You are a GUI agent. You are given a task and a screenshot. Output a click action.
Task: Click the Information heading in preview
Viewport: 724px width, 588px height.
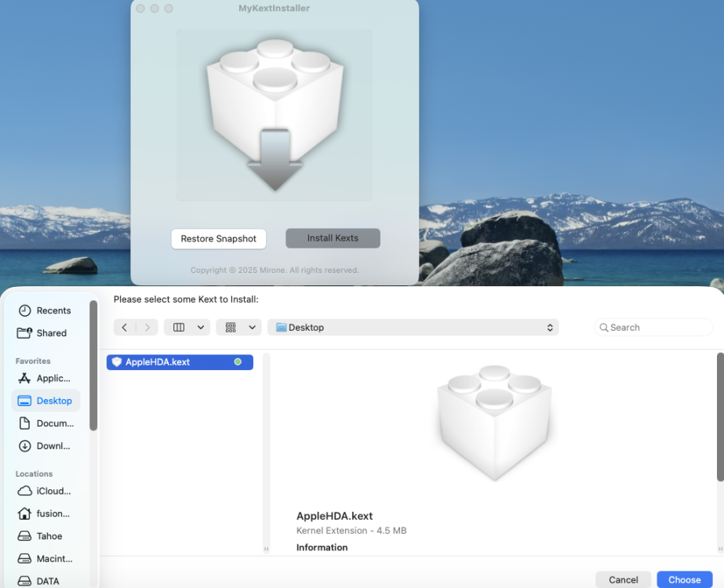[322, 547]
